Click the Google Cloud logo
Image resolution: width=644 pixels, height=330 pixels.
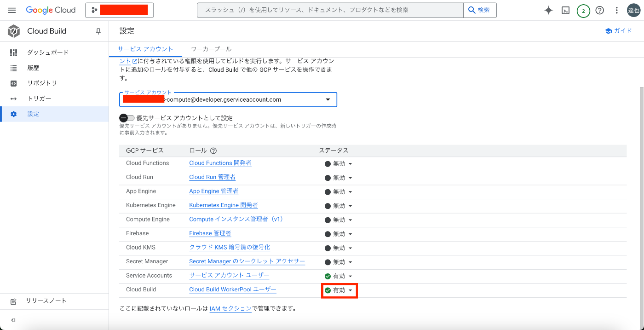51,10
